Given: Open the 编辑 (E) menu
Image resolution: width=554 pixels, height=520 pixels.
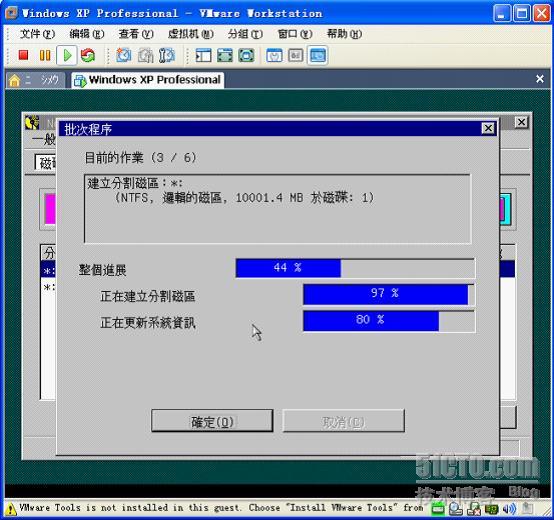Looking at the screenshot, I should click(87, 34).
